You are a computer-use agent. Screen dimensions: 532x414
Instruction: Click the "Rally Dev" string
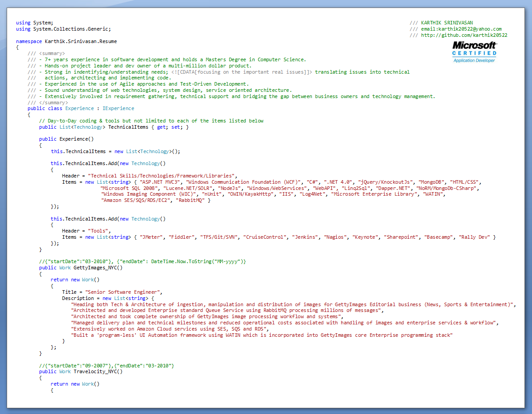tap(474, 237)
